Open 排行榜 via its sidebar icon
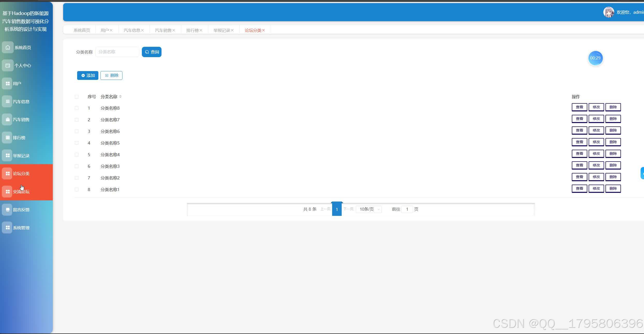The width and height of the screenshot is (644, 334). coord(8,138)
